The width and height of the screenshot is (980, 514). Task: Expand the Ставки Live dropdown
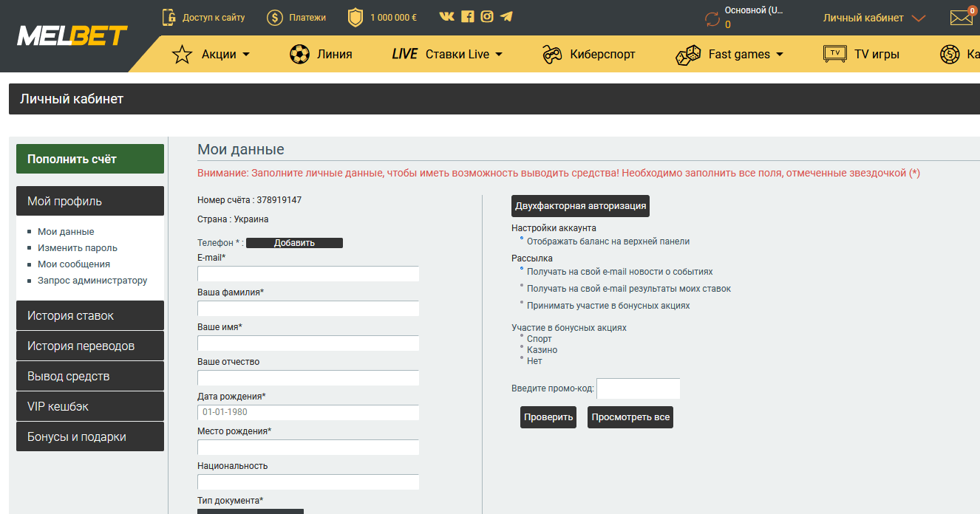(499, 55)
